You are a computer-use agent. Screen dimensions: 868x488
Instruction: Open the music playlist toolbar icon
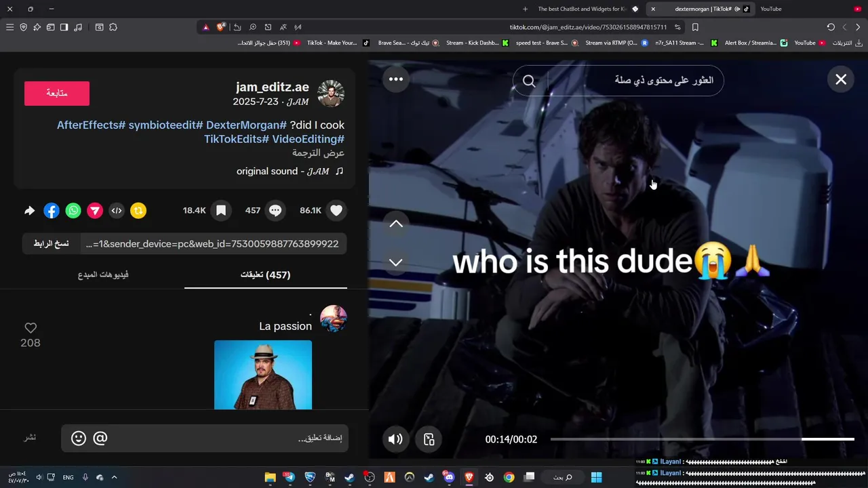tap(78, 27)
